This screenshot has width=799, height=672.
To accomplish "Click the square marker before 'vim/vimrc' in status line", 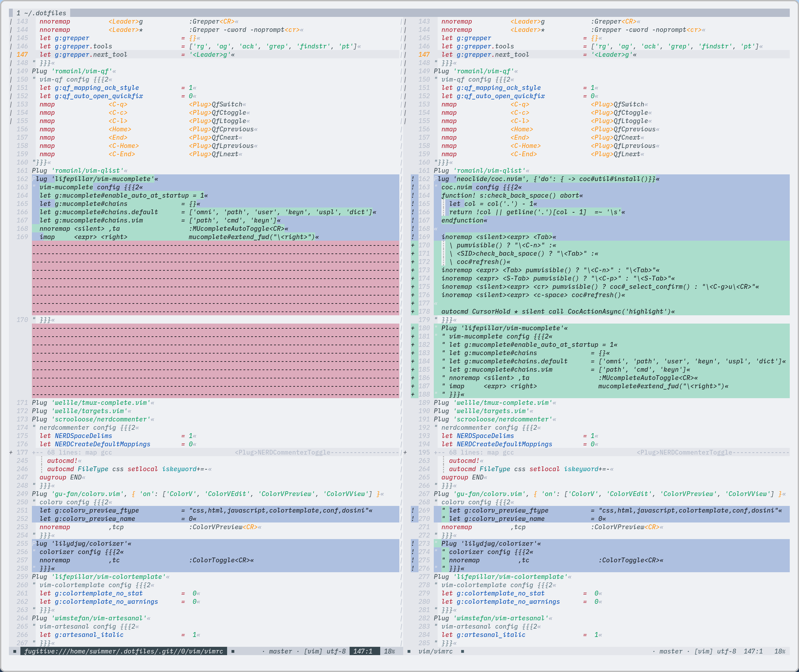I will 409,651.
